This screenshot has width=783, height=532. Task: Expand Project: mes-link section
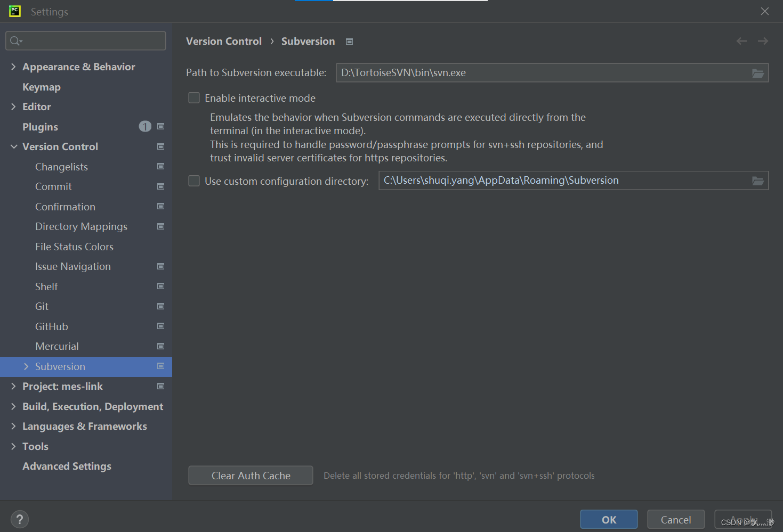pyautogui.click(x=13, y=386)
